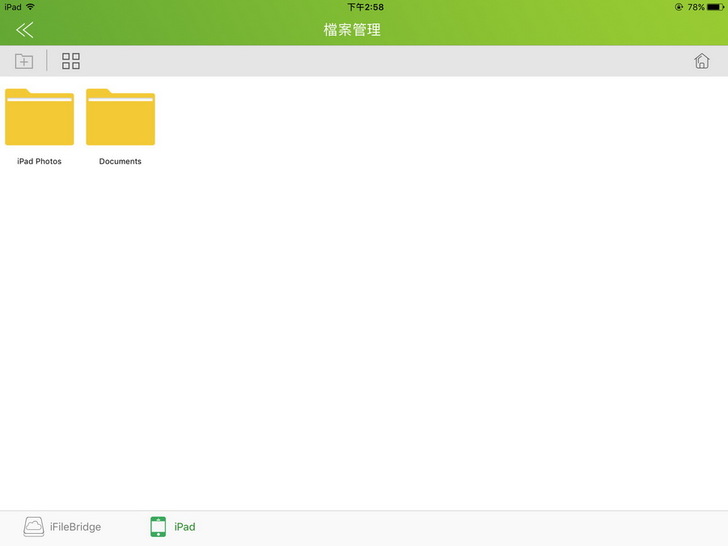The height and width of the screenshot is (546, 728).
Task: Tap the Wi-Fi icon in status bar
Action: point(31,6)
